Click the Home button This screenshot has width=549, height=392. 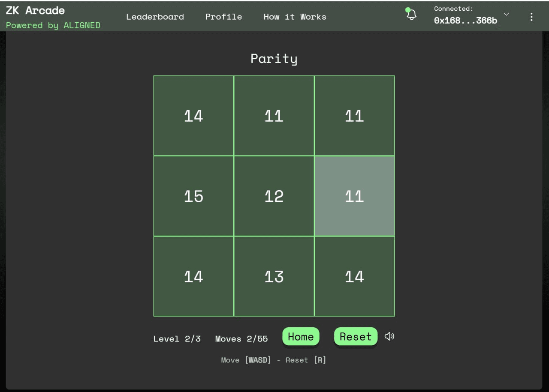pos(301,337)
